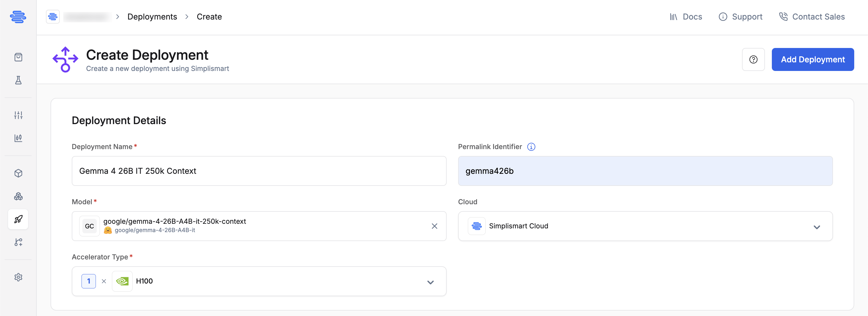868x316 pixels.
Task: Click the Docs books icon
Action: tap(673, 17)
